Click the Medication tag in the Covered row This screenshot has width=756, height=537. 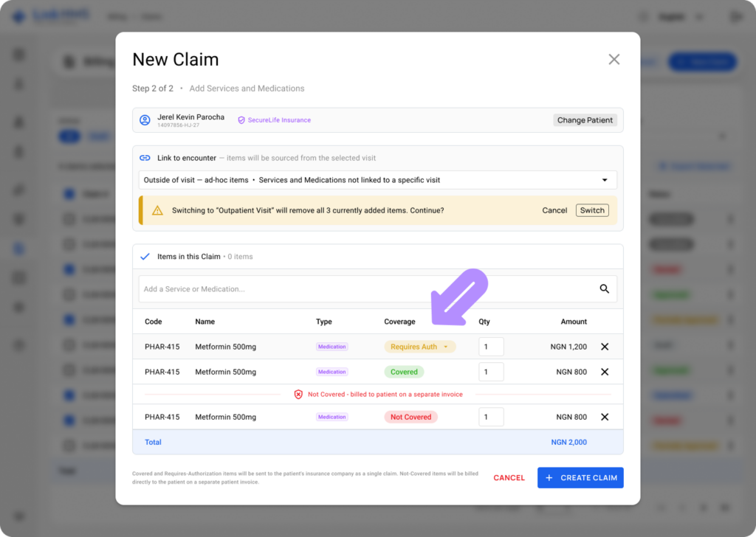pyautogui.click(x=331, y=372)
